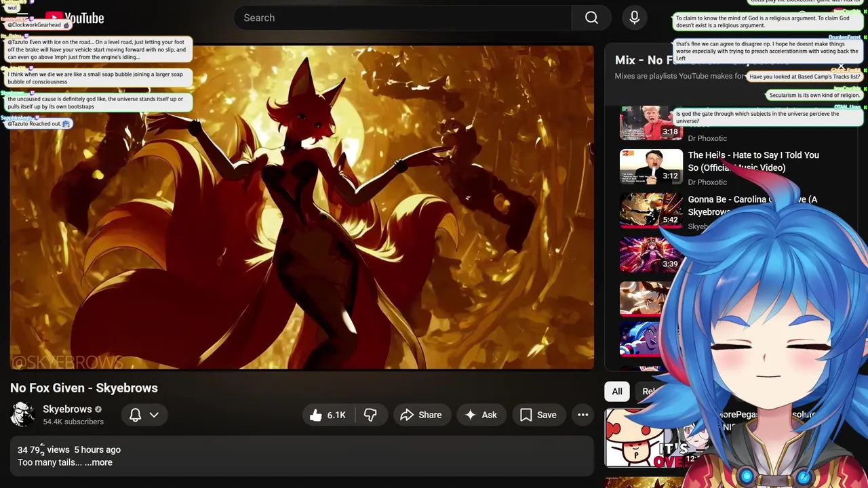
Task: Click the video player
Action: (302, 207)
